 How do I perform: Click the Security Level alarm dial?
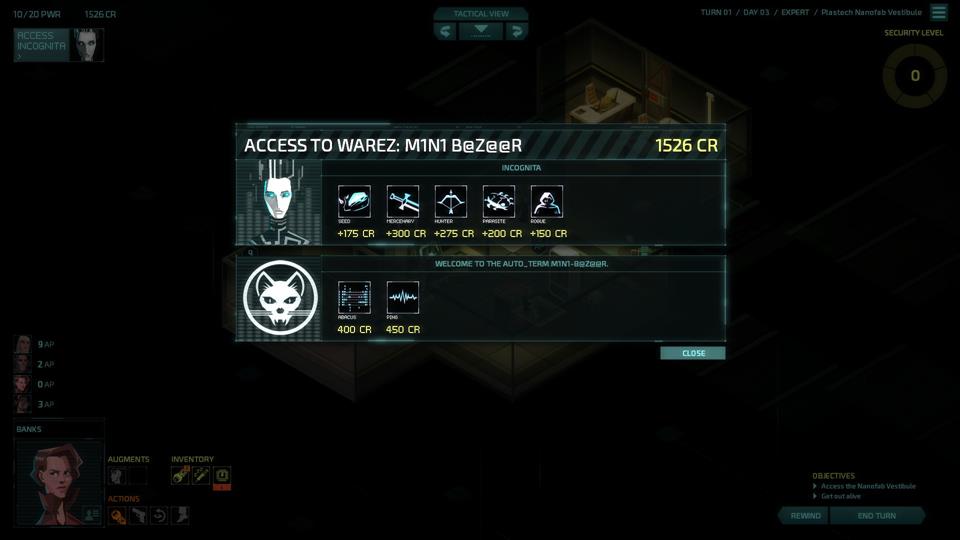point(915,76)
